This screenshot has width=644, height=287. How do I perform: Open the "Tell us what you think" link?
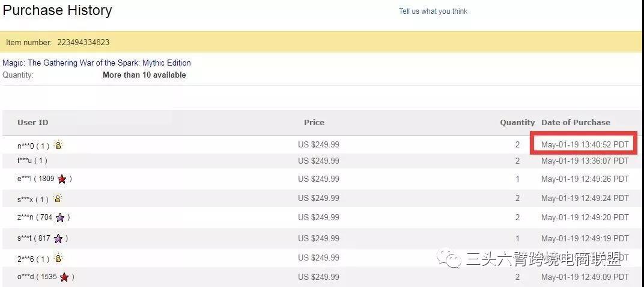(x=433, y=11)
